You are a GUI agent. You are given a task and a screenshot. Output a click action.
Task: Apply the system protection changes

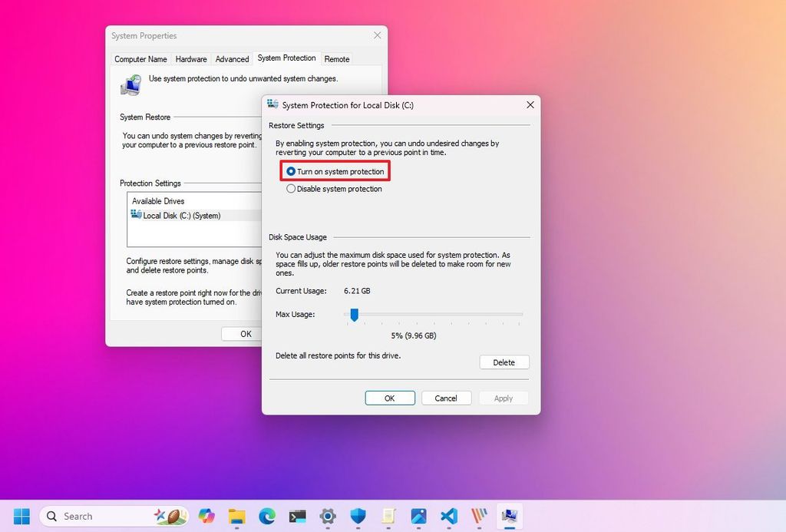pos(504,398)
